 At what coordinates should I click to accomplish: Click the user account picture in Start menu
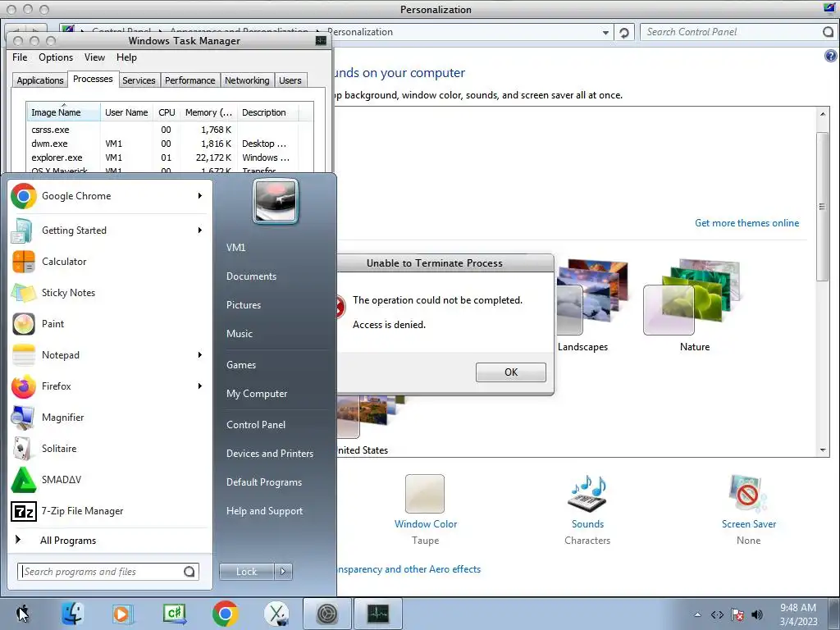coord(276,201)
